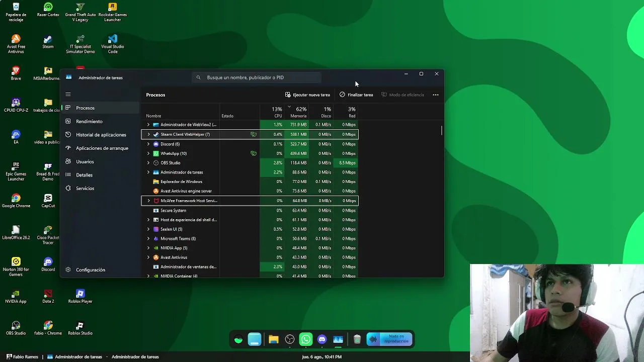Select the Roblox Player desktop icon
644x362 pixels.
80,297
